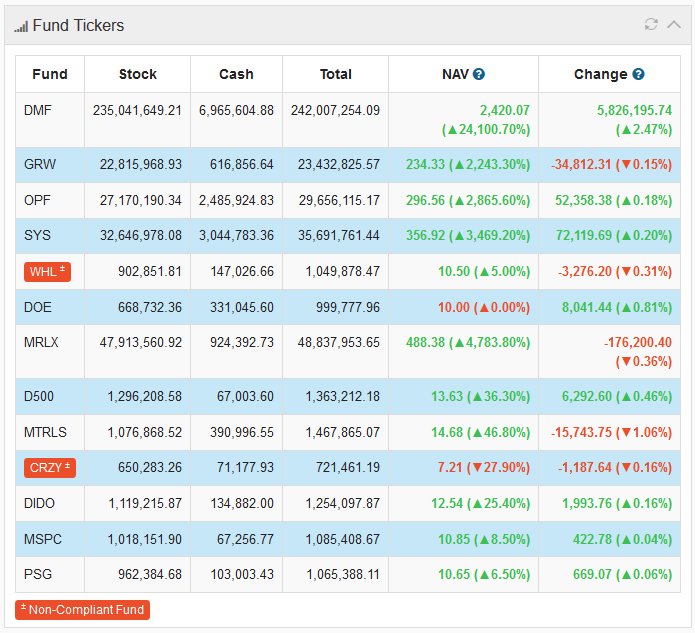
Task: Click DOE change 8,041.44 value
Action: (587, 308)
